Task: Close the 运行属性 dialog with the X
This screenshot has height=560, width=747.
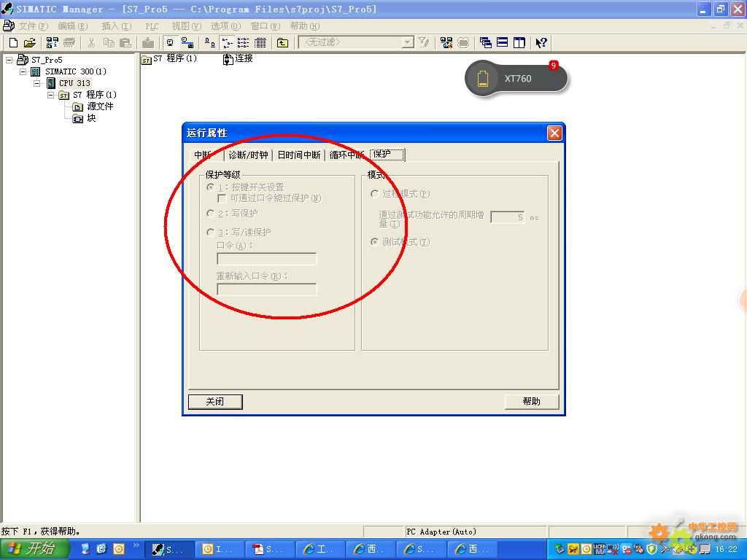Action: click(x=554, y=133)
